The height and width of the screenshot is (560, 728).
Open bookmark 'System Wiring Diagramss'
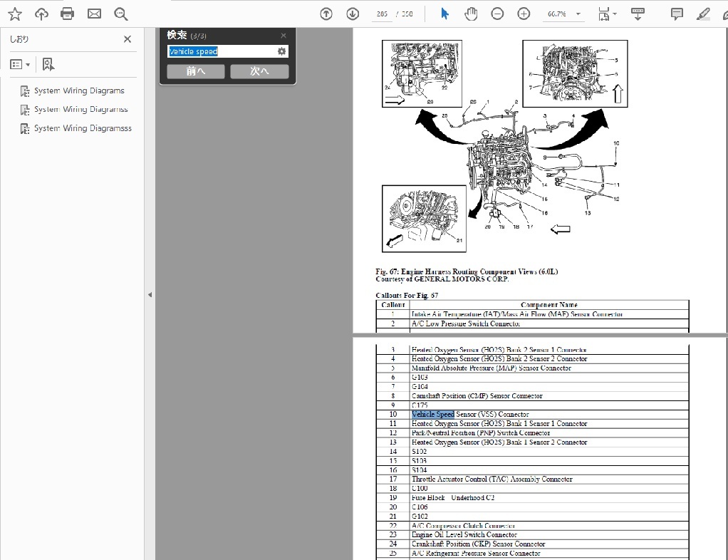pyautogui.click(x=80, y=109)
